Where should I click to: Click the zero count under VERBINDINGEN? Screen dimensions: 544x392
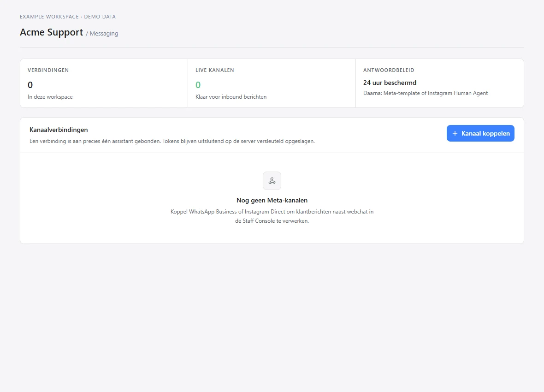pos(30,85)
